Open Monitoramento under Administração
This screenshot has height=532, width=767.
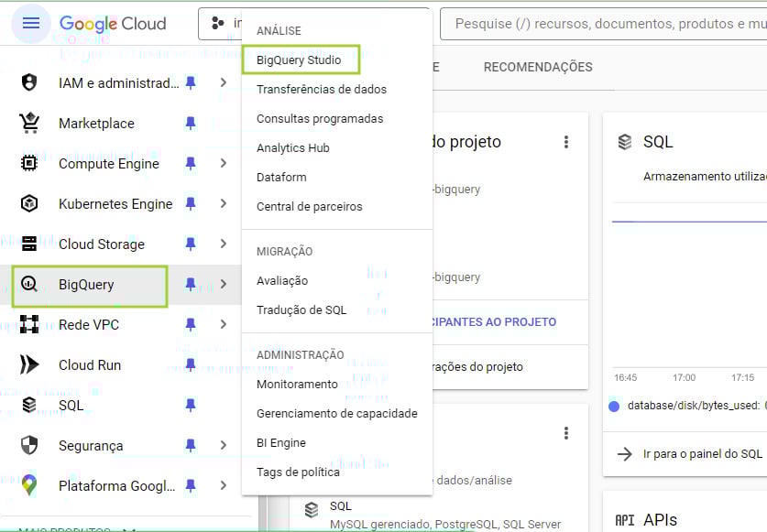coord(297,385)
